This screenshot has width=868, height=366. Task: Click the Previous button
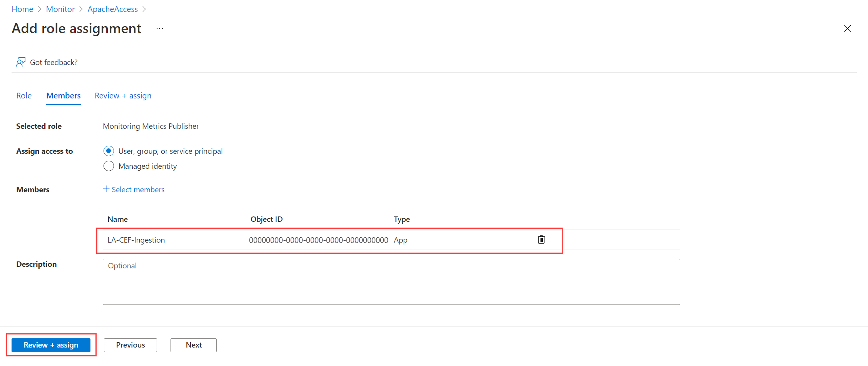pyautogui.click(x=130, y=345)
